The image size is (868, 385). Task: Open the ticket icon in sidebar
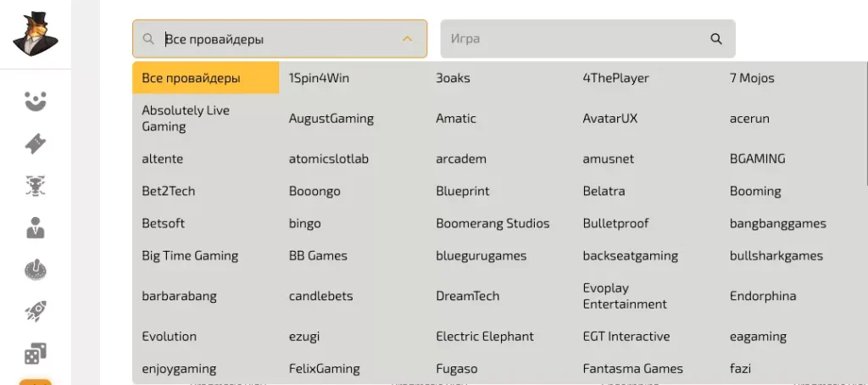coord(36,144)
